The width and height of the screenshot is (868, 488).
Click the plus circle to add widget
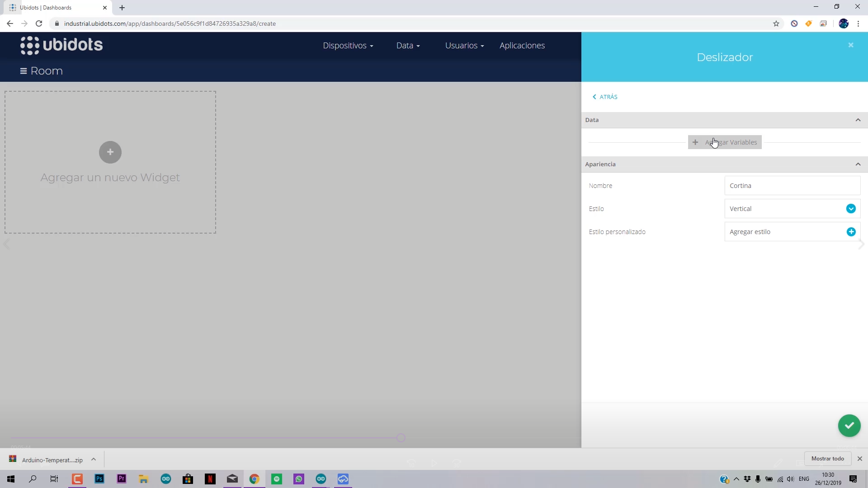[x=110, y=152]
